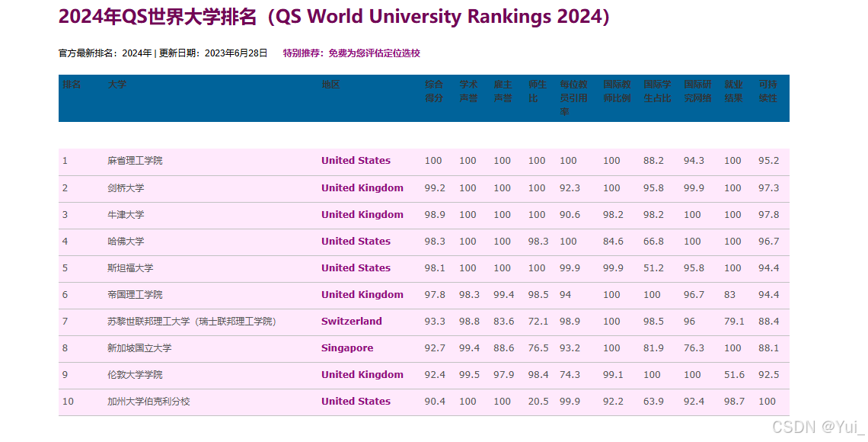Click the Switzerland region link

click(352, 322)
